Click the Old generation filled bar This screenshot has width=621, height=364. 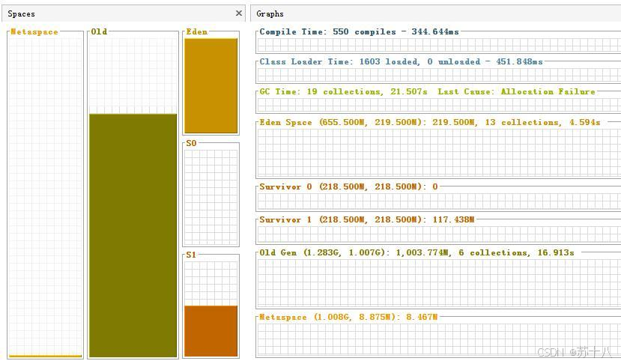pos(133,235)
